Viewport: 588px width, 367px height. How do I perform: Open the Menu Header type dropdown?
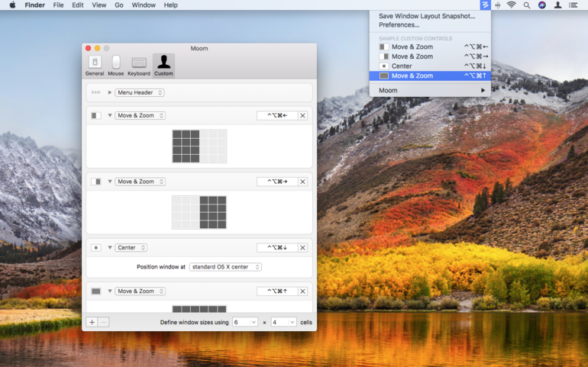[140, 92]
